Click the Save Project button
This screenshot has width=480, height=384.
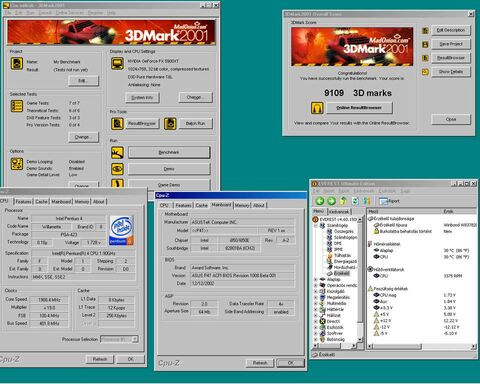pyautogui.click(x=451, y=44)
